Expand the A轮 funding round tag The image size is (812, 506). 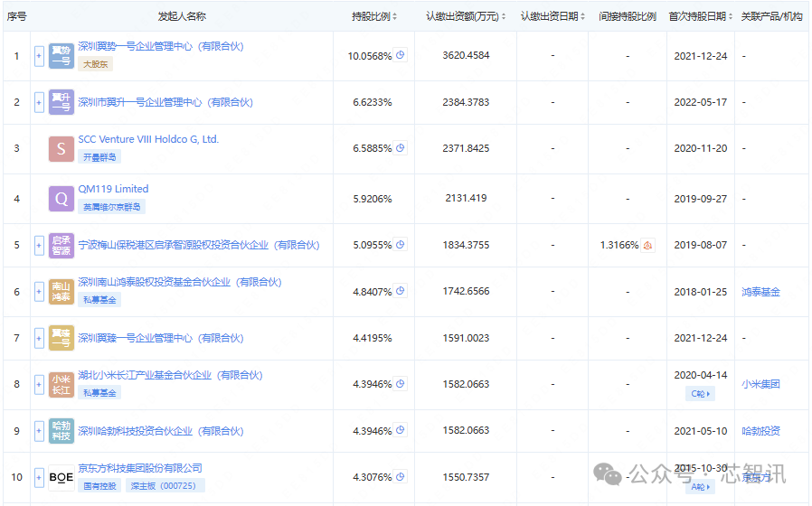coord(700,487)
